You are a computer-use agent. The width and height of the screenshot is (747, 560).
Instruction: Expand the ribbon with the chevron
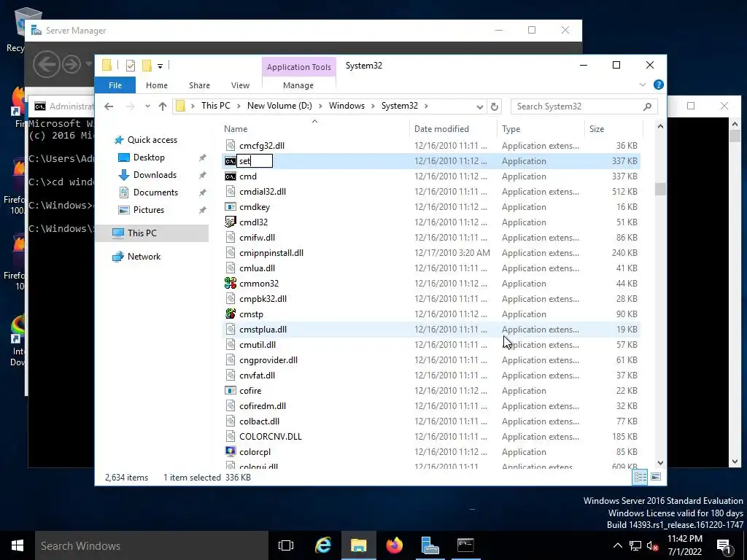pyautogui.click(x=643, y=85)
